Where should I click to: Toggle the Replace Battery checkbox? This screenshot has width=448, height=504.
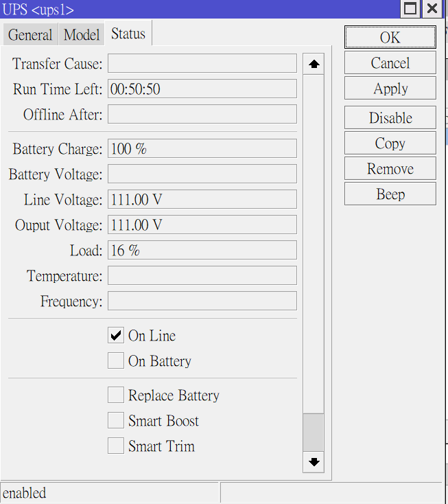coord(116,395)
